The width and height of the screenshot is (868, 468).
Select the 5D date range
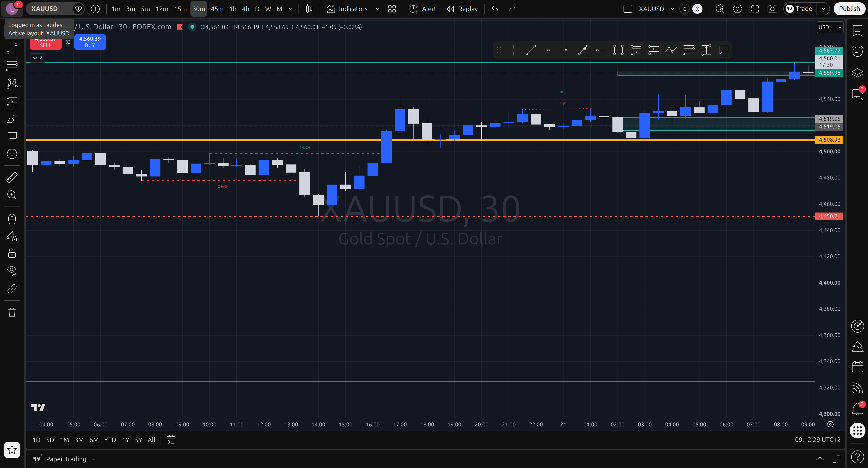click(50, 440)
